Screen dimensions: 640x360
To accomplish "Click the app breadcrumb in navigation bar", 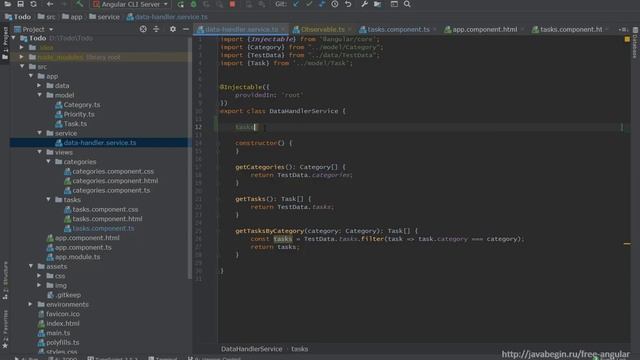I will 72,17.
